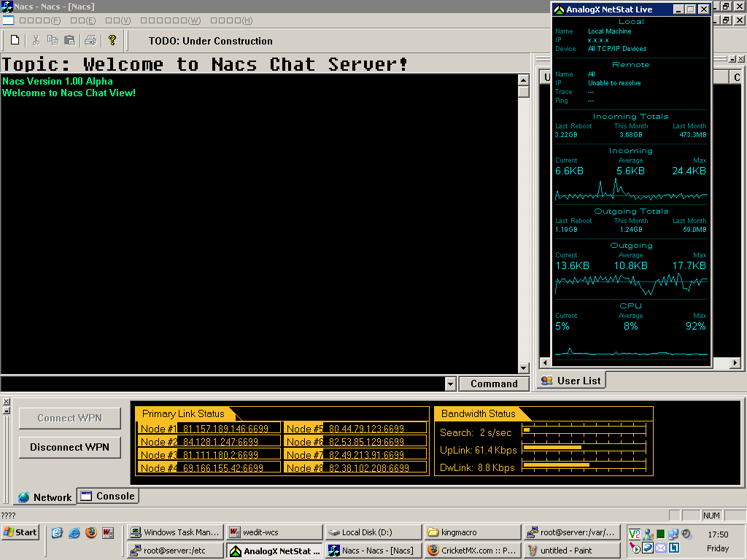
Task: Click first quick launch icon beside Start
Action: point(57,532)
